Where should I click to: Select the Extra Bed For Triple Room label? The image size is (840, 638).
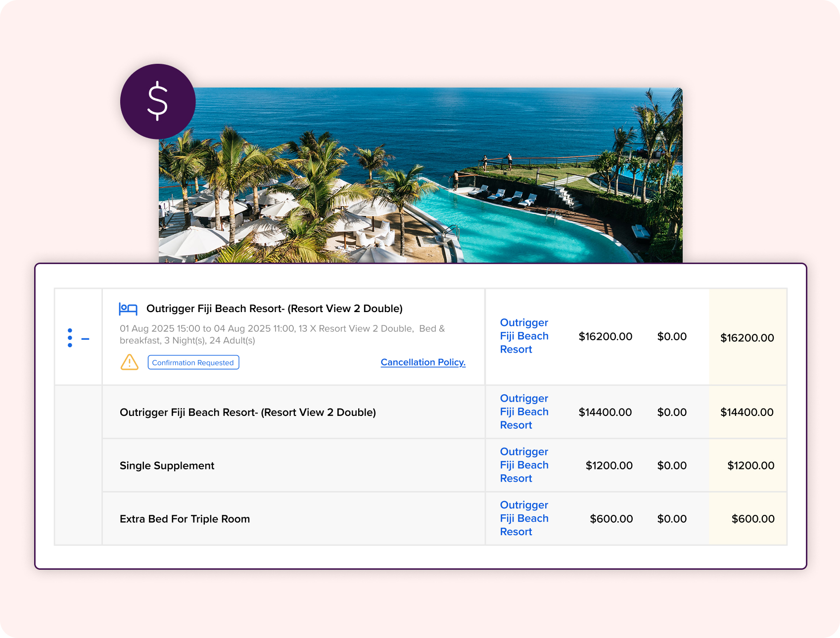point(185,519)
